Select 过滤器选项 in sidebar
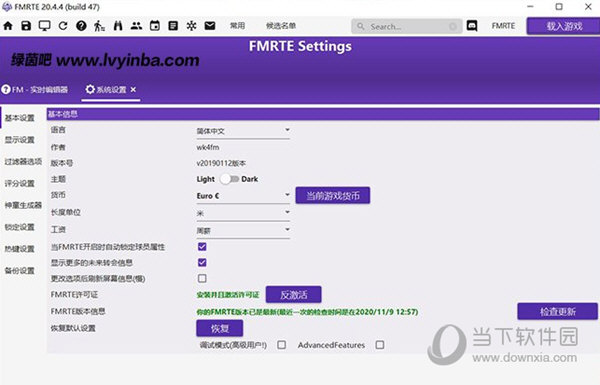Screen dimensions: 600x385 click(23, 162)
